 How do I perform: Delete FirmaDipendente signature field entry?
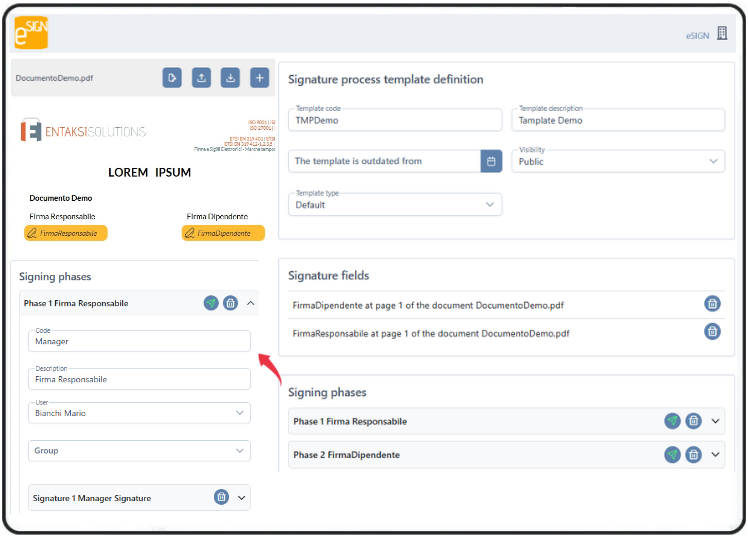pyautogui.click(x=713, y=303)
